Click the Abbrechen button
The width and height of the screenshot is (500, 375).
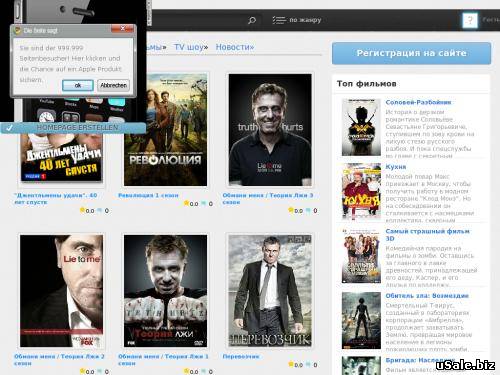pos(113,85)
